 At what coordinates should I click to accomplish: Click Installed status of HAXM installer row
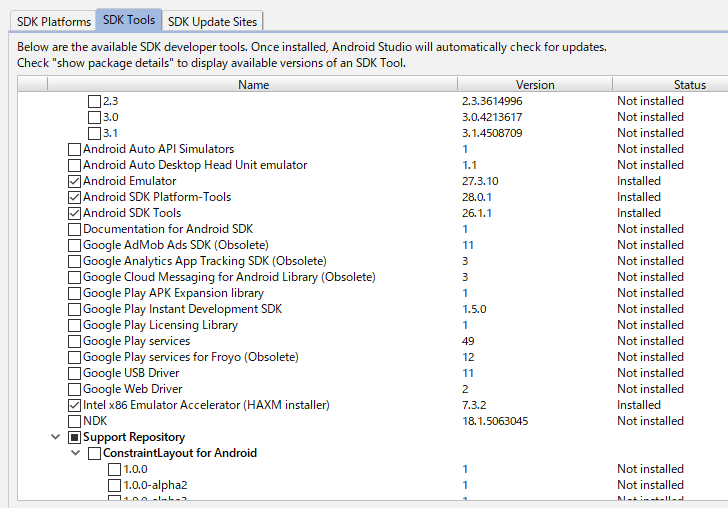tap(638, 405)
